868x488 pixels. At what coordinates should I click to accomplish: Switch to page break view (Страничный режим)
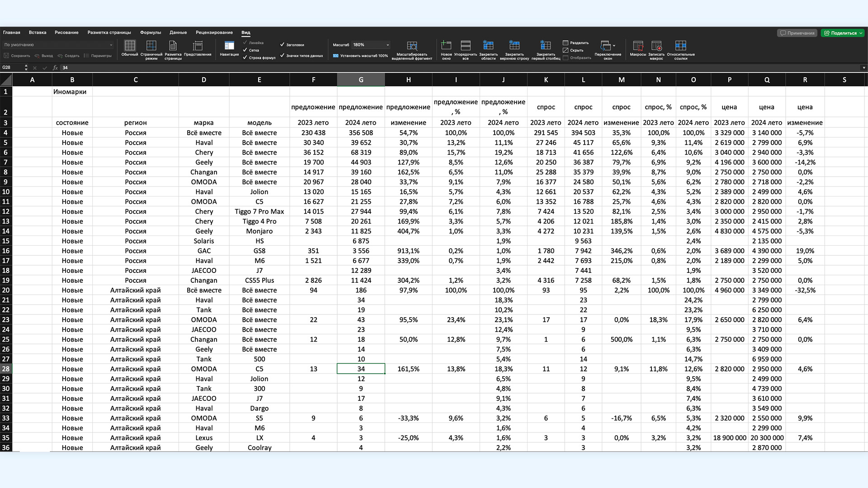click(x=151, y=50)
